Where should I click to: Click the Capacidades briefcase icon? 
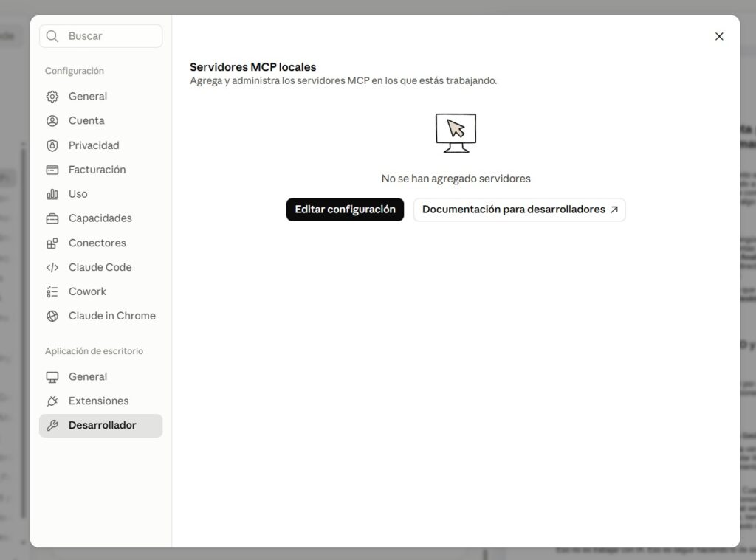(x=52, y=218)
